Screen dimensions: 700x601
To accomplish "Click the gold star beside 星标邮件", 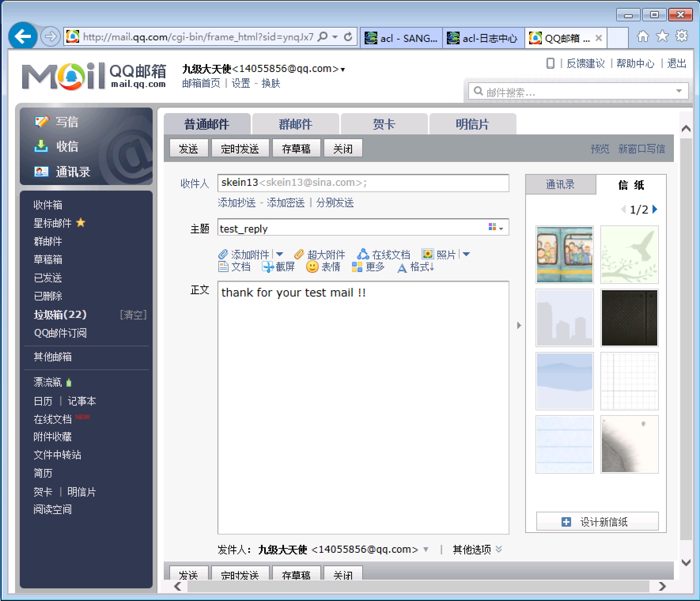I will (81, 223).
